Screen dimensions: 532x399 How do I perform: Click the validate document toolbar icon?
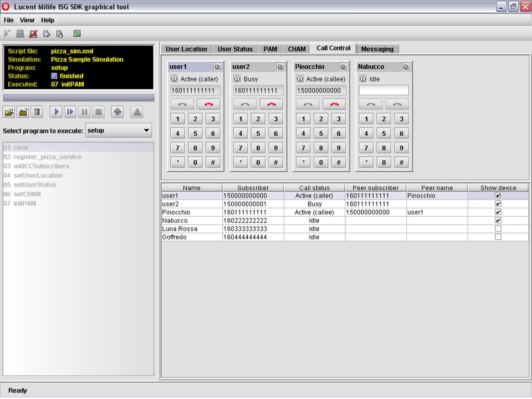tap(47, 34)
